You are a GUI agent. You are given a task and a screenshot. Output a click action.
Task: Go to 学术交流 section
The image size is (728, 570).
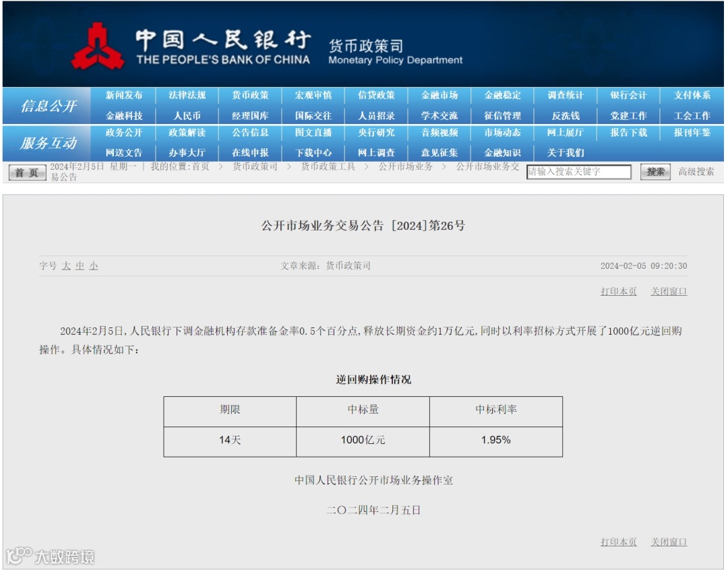[439, 116]
